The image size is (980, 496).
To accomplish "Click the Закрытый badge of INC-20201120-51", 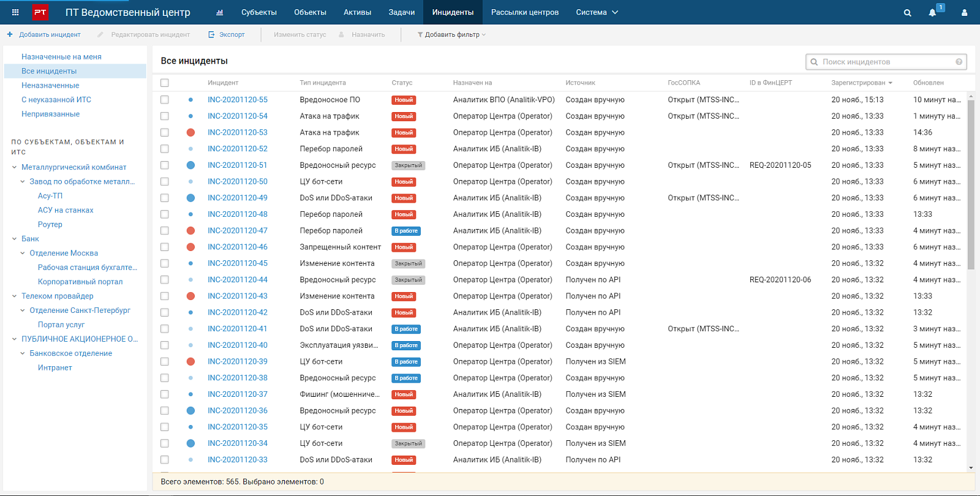I will coord(408,165).
